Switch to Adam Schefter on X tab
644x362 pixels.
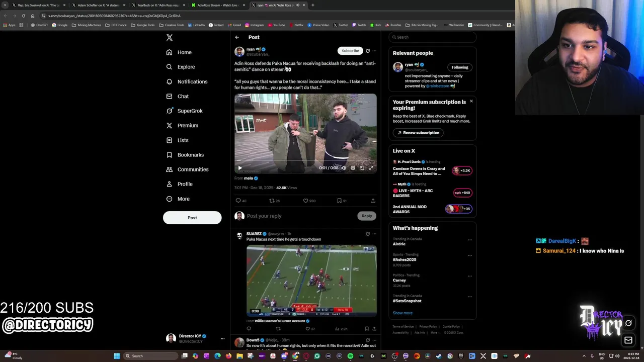click(99, 5)
